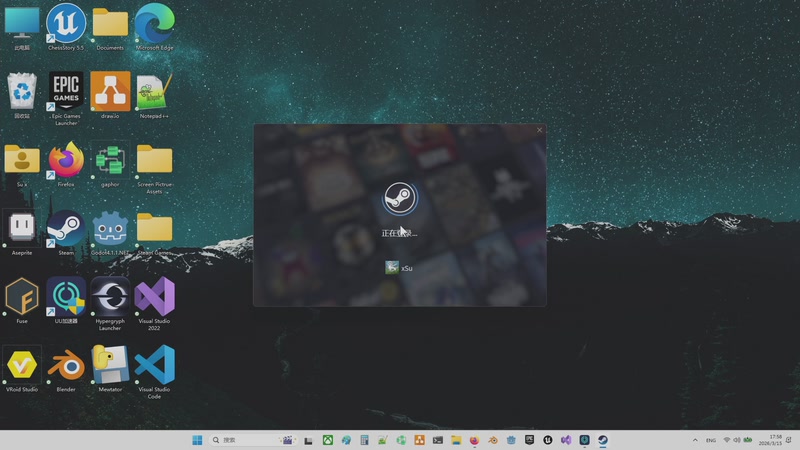Launch Firefox from the desktop
800x450 pixels.
pyautogui.click(x=66, y=164)
